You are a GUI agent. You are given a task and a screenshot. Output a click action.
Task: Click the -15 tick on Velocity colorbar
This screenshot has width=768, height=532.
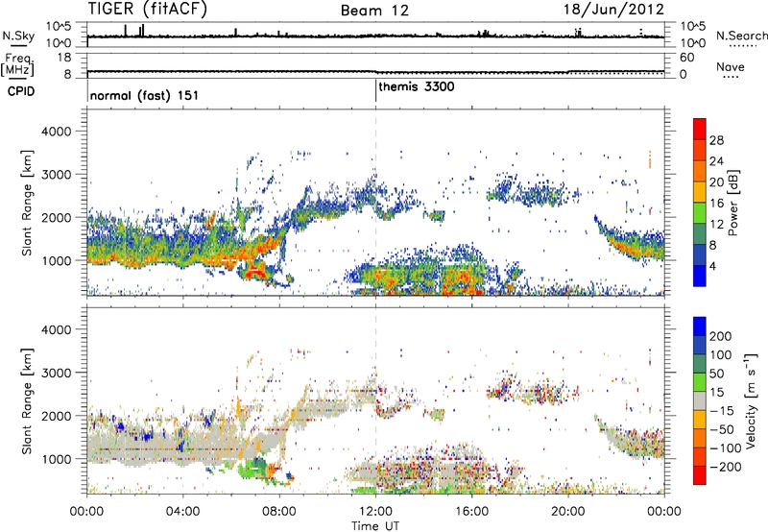(x=722, y=411)
